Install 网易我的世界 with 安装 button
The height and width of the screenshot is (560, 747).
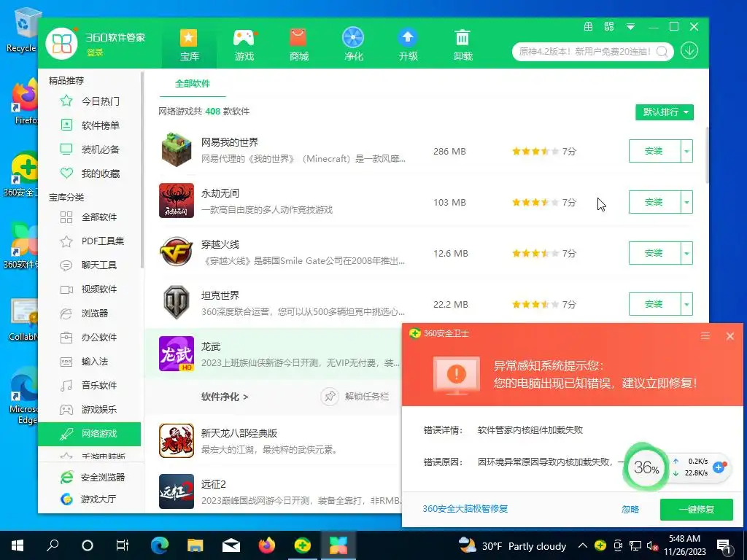[654, 151]
